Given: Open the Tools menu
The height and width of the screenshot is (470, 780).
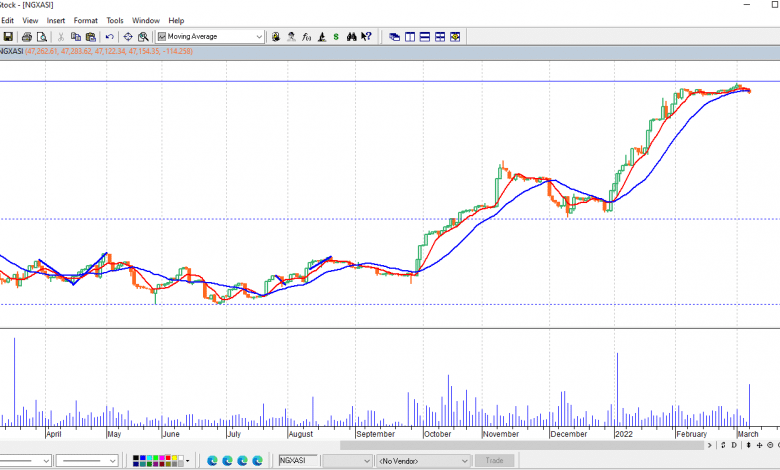Looking at the screenshot, I should point(115,20).
